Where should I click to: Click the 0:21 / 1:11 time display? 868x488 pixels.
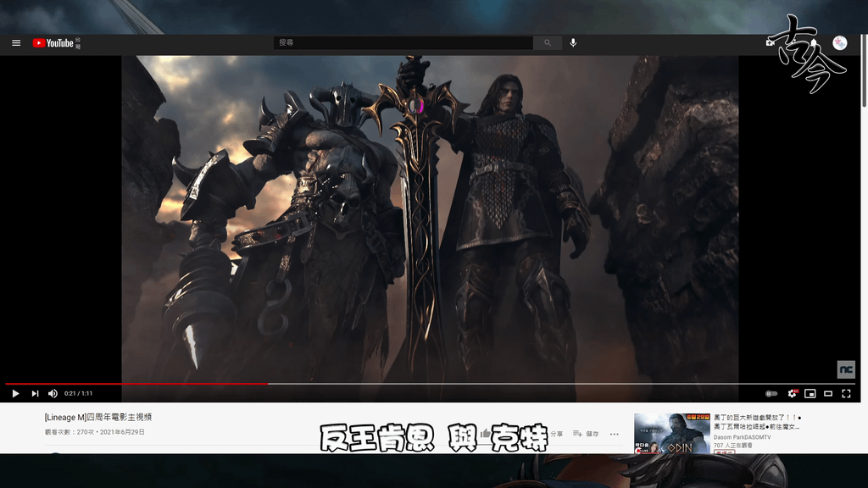78,393
